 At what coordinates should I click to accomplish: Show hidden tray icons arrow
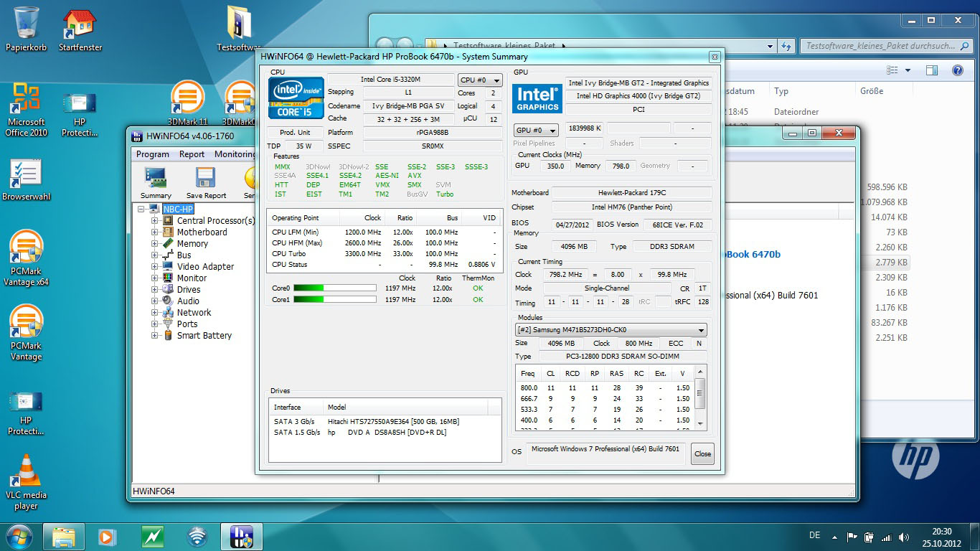(834, 537)
